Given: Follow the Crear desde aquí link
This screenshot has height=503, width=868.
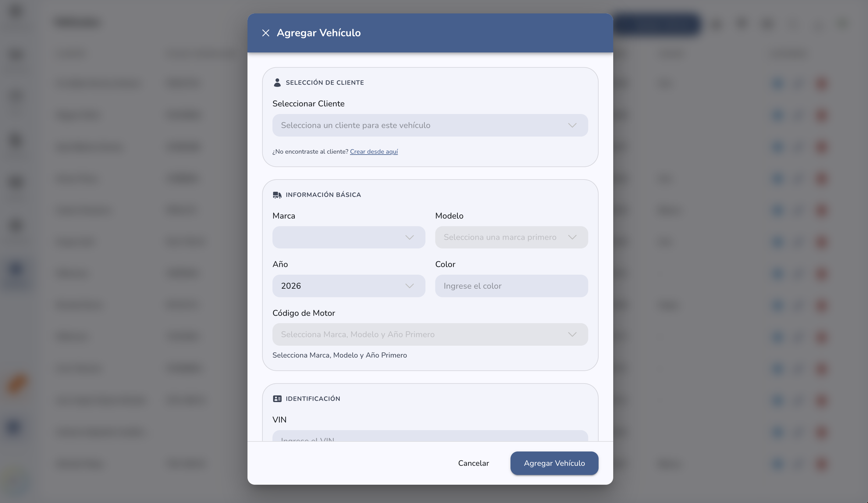Looking at the screenshot, I should [x=374, y=152].
